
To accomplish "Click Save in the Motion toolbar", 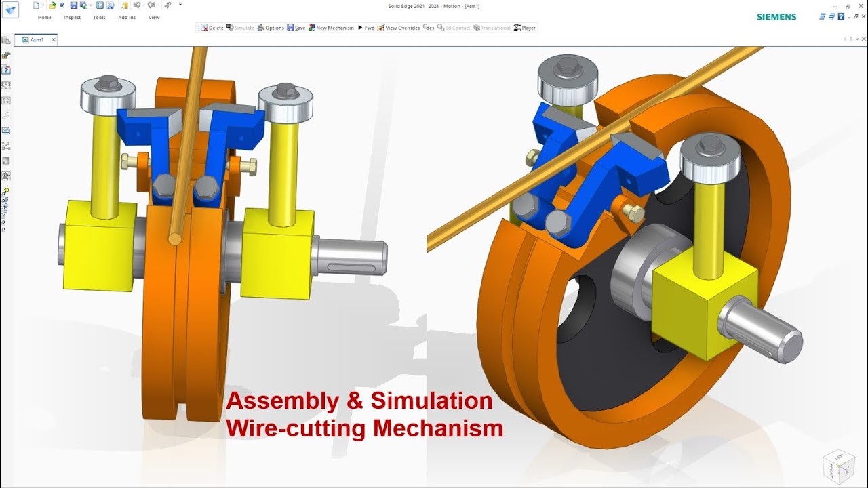I will [x=296, y=28].
